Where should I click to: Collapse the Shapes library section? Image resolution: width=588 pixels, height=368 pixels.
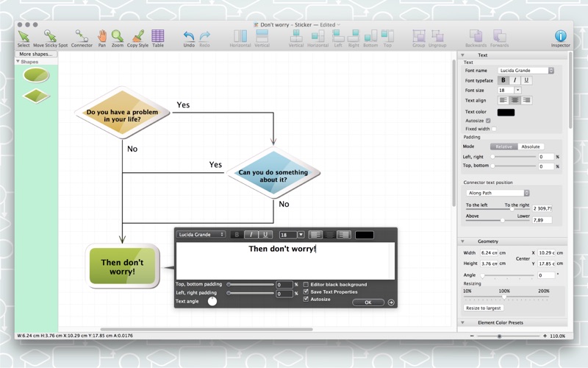pyautogui.click(x=18, y=61)
